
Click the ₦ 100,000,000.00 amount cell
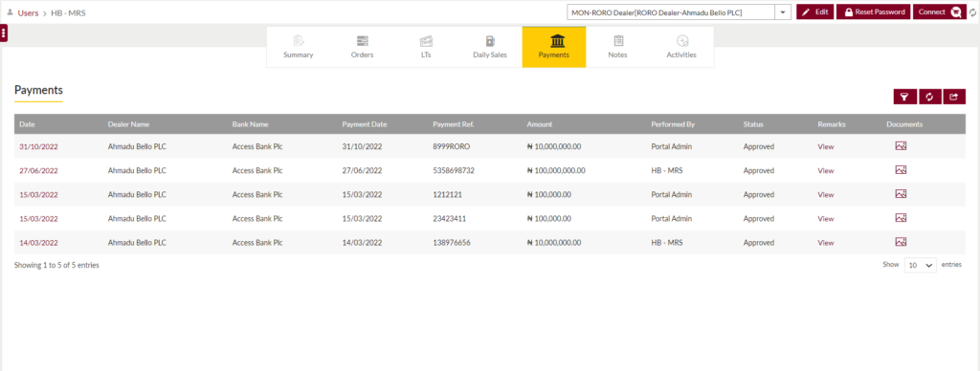[x=556, y=170]
